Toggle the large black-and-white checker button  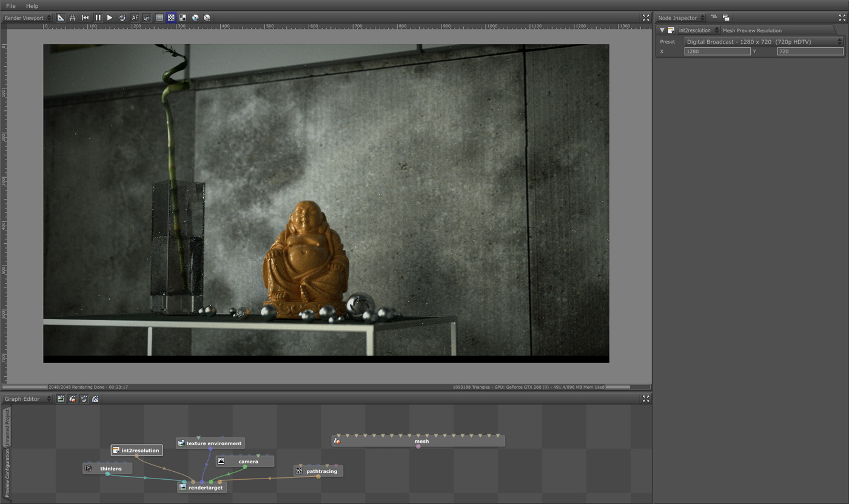point(183,18)
